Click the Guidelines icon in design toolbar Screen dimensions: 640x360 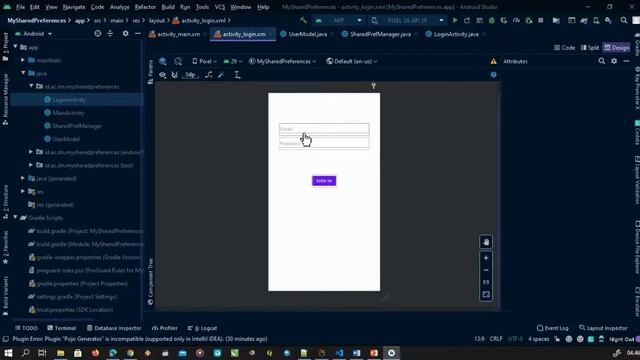point(237,75)
